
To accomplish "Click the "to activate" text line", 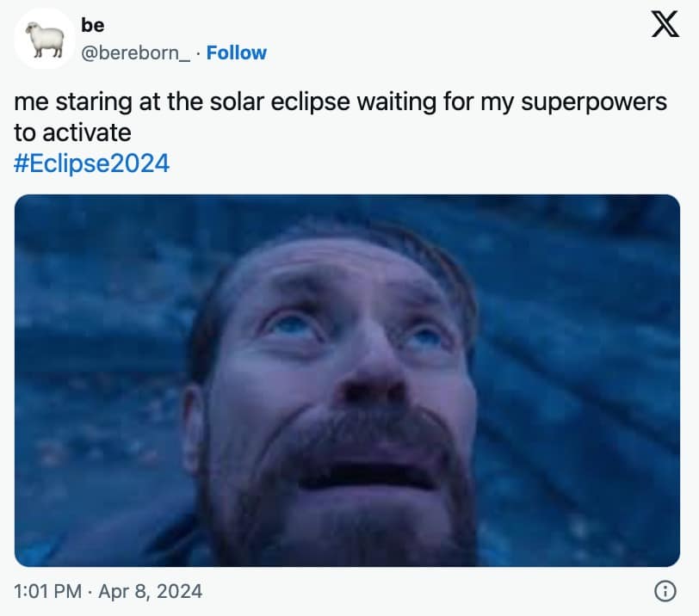I will click(73, 132).
